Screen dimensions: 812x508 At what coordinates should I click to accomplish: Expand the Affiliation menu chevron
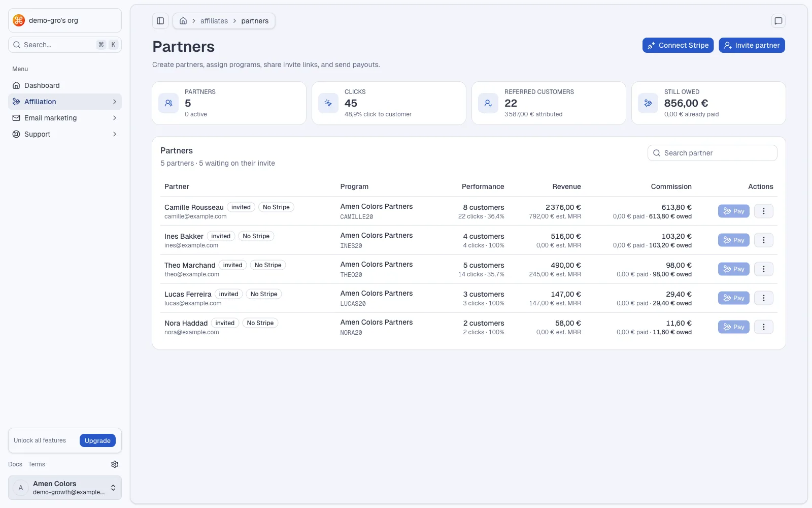coord(115,102)
